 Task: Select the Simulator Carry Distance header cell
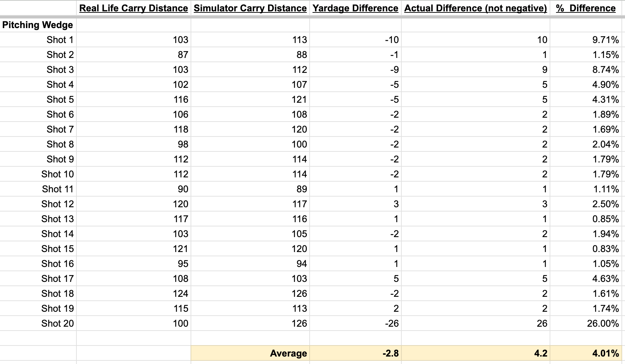point(250,8)
